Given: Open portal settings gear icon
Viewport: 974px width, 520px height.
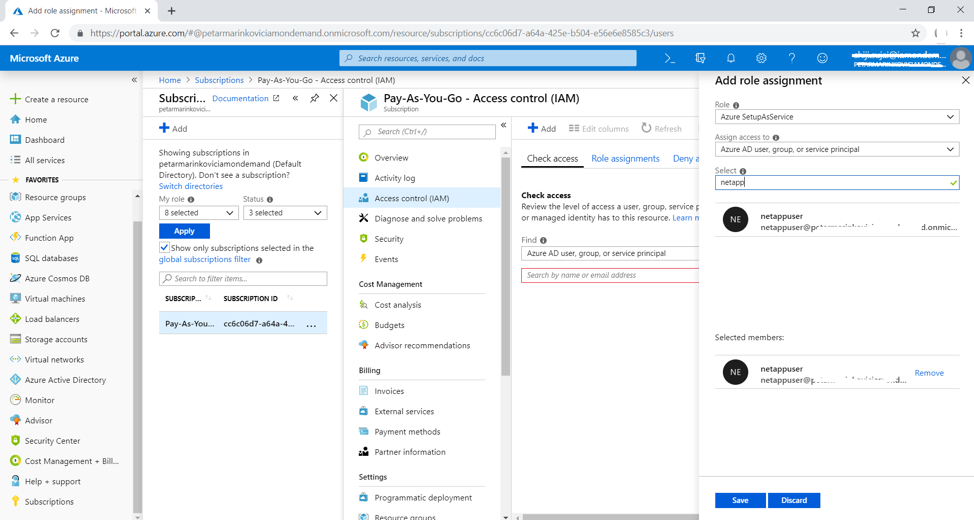Looking at the screenshot, I should [x=761, y=59].
